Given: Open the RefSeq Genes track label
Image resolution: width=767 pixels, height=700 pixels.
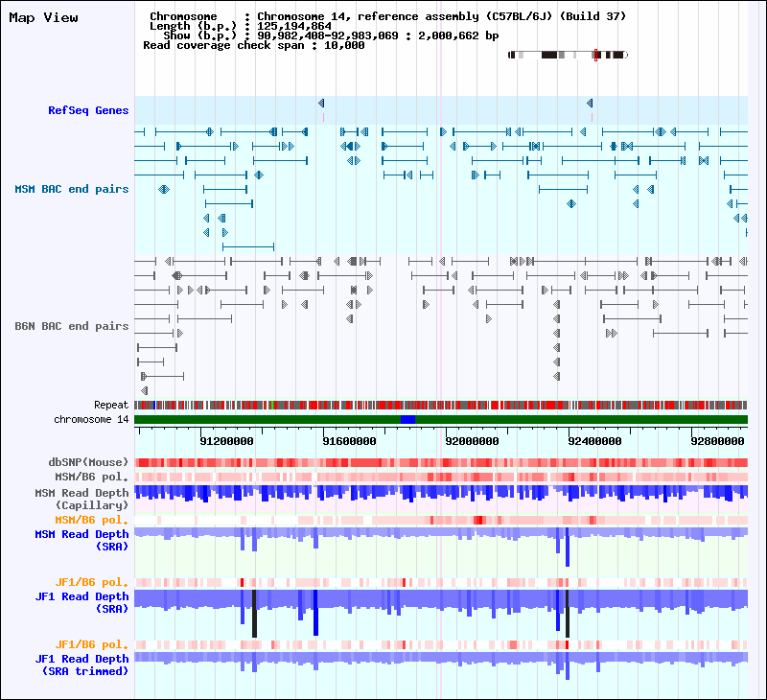Looking at the screenshot, I should [x=88, y=110].
